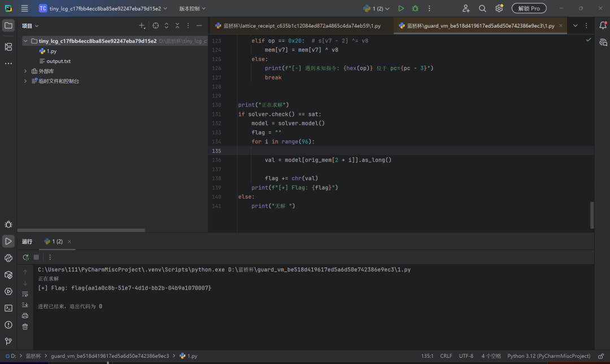This screenshot has width=610, height=364.
Task: Switch to the lattice_receipt 1.py editor tab
Action: (x=298, y=25)
